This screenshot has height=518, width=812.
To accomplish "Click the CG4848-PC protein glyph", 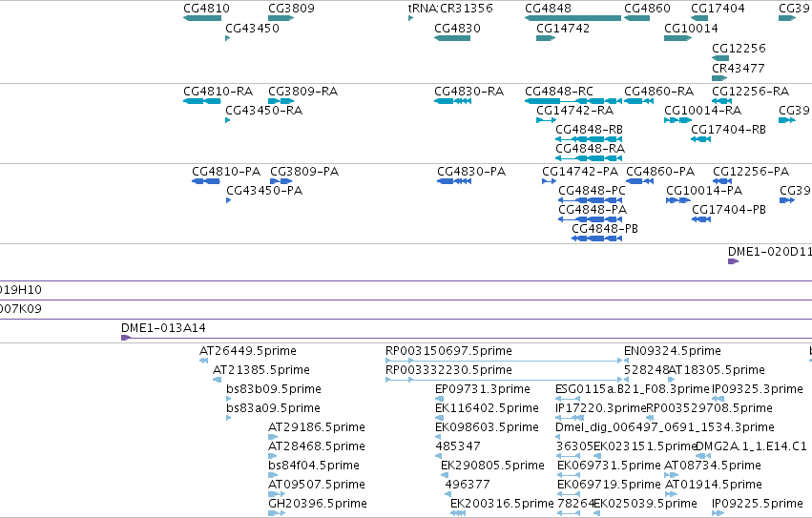I will [591, 200].
